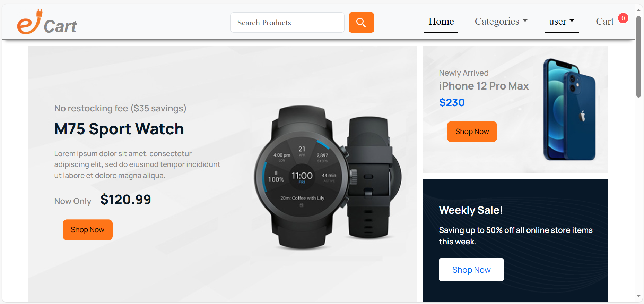
Task: Open the eCart logo home link
Action: (x=47, y=22)
